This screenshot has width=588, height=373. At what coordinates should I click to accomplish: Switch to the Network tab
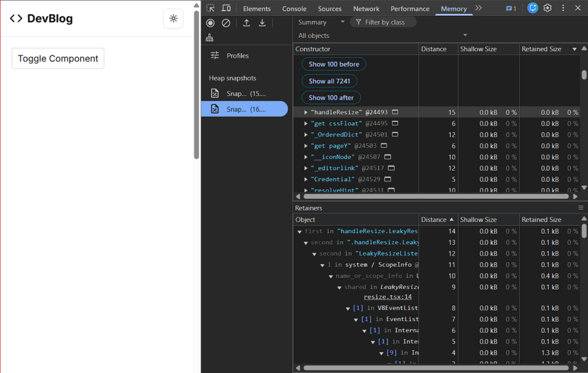tap(366, 9)
